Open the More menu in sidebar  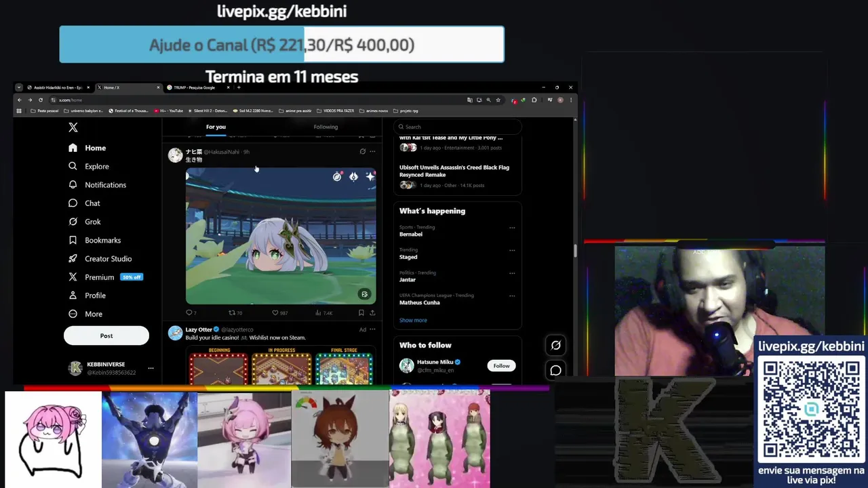pyautogui.click(x=85, y=314)
